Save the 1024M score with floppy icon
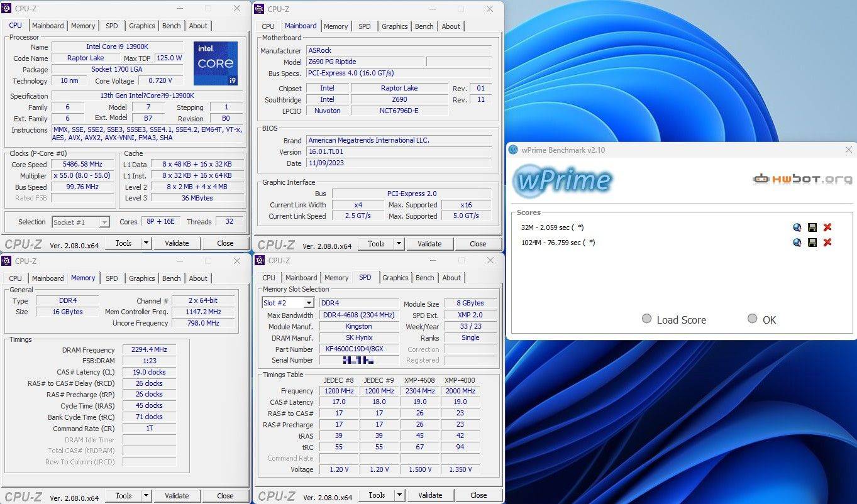The image size is (857, 504). click(x=812, y=243)
